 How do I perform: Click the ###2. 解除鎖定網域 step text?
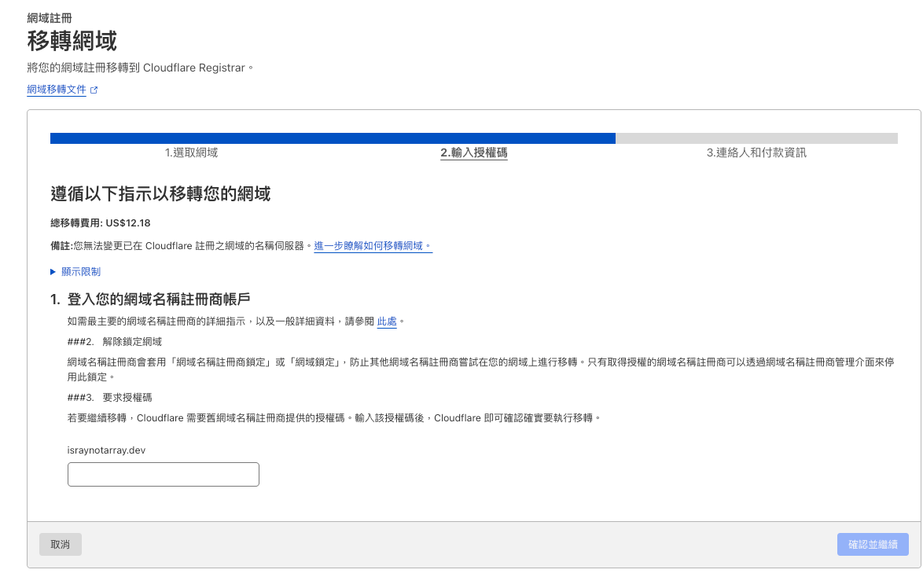(x=115, y=342)
